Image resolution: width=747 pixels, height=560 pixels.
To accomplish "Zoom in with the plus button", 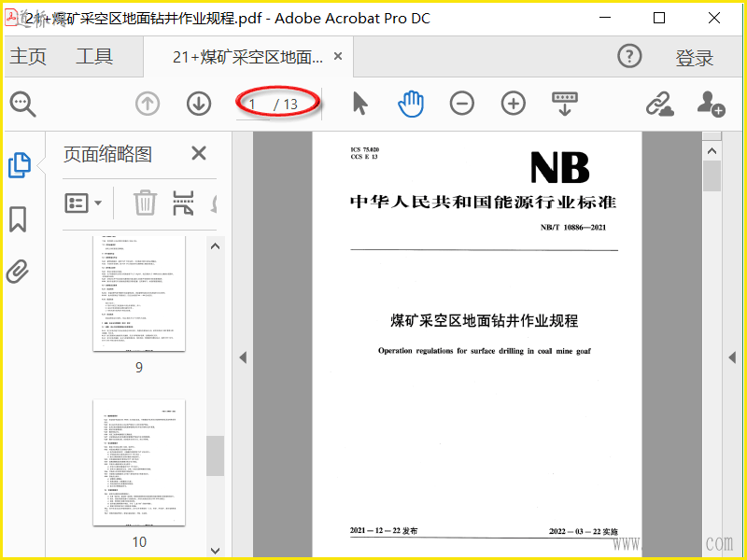I will click(513, 104).
